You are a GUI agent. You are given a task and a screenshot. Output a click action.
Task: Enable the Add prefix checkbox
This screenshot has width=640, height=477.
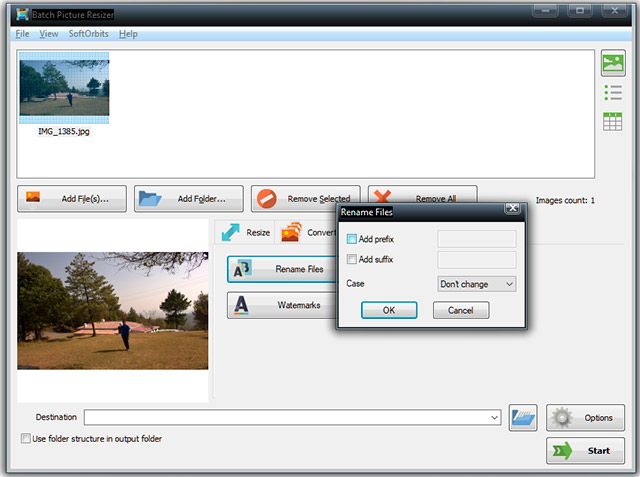click(x=352, y=239)
